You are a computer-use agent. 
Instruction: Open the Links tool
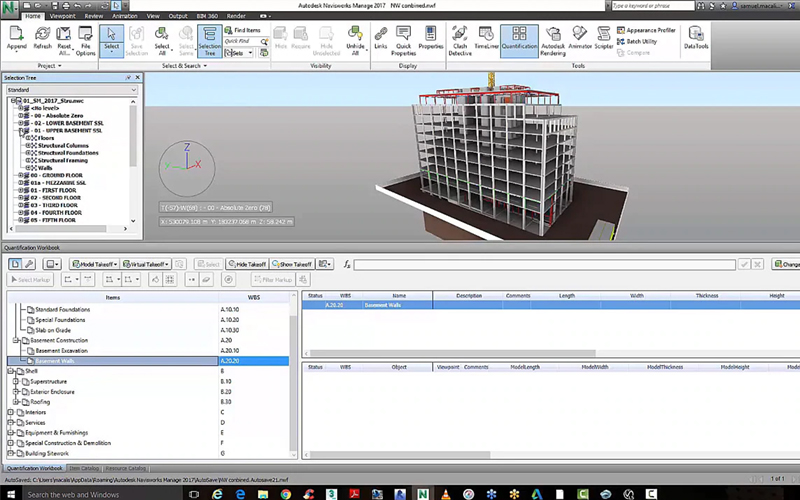(x=381, y=39)
